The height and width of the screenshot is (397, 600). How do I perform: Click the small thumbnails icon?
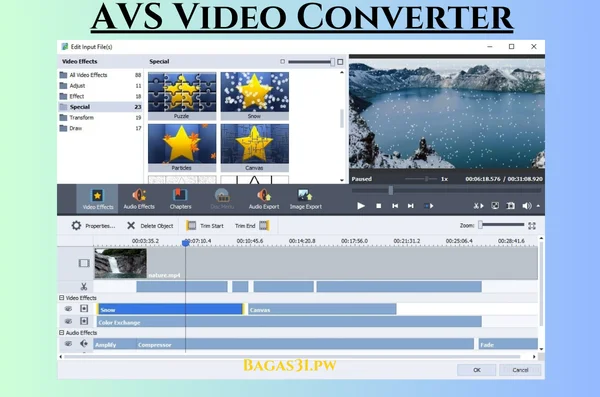tap(282, 61)
